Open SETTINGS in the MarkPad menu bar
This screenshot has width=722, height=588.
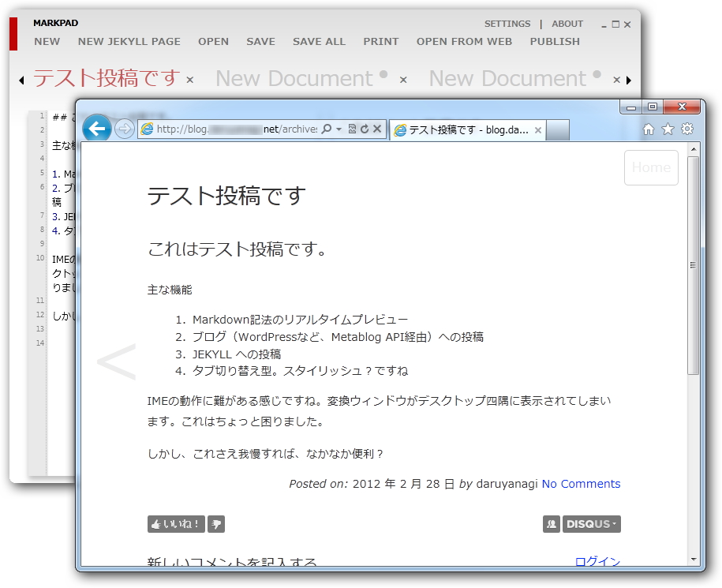tap(507, 24)
